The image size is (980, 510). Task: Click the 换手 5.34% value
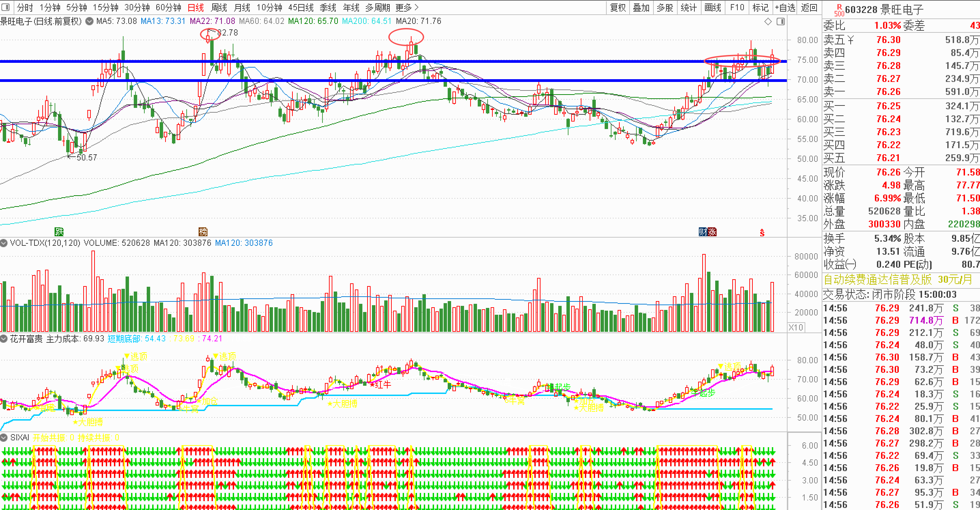click(887, 239)
